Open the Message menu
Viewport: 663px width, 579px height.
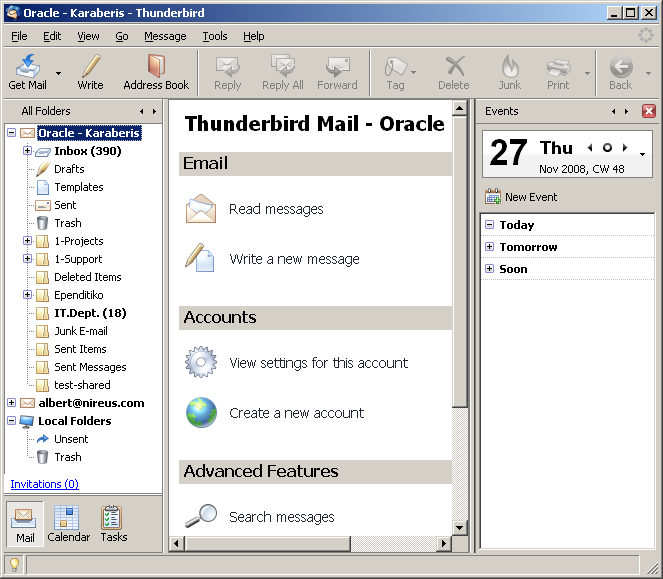tap(165, 36)
